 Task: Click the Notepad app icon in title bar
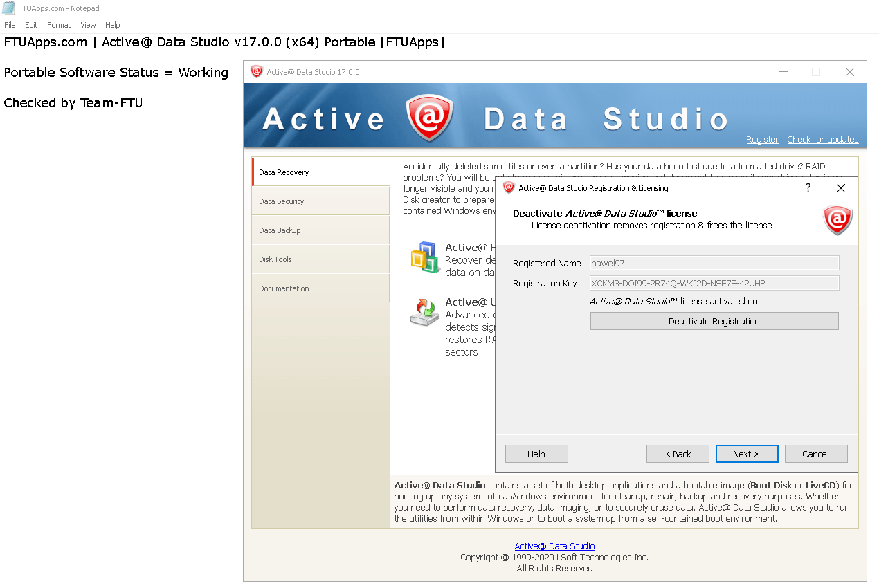click(8, 8)
